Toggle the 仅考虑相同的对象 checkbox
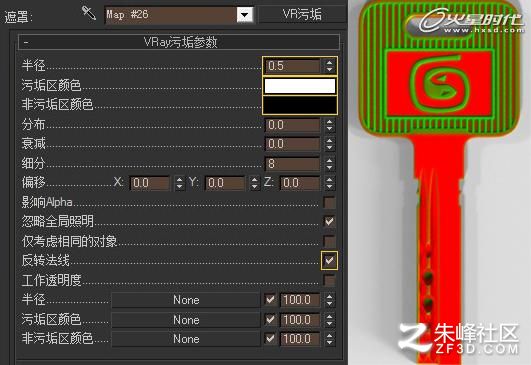Viewport: 531px width, 365px height. pos(329,241)
